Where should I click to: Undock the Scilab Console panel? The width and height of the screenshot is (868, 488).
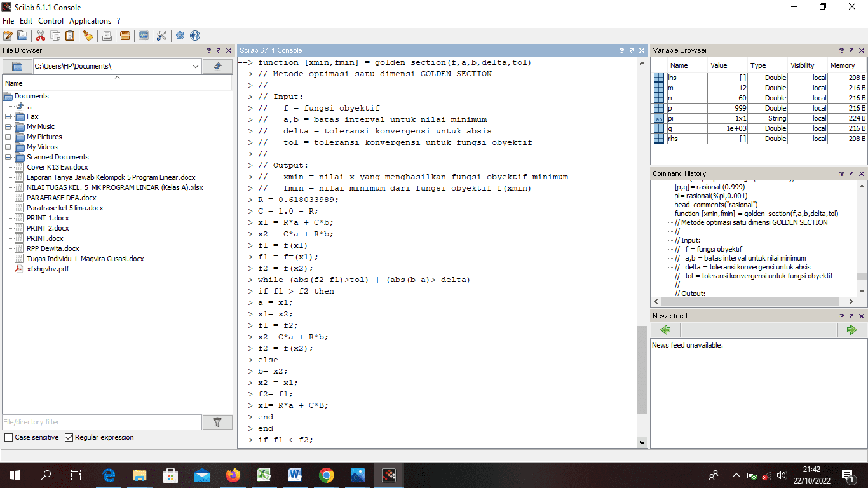pyautogui.click(x=632, y=50)
